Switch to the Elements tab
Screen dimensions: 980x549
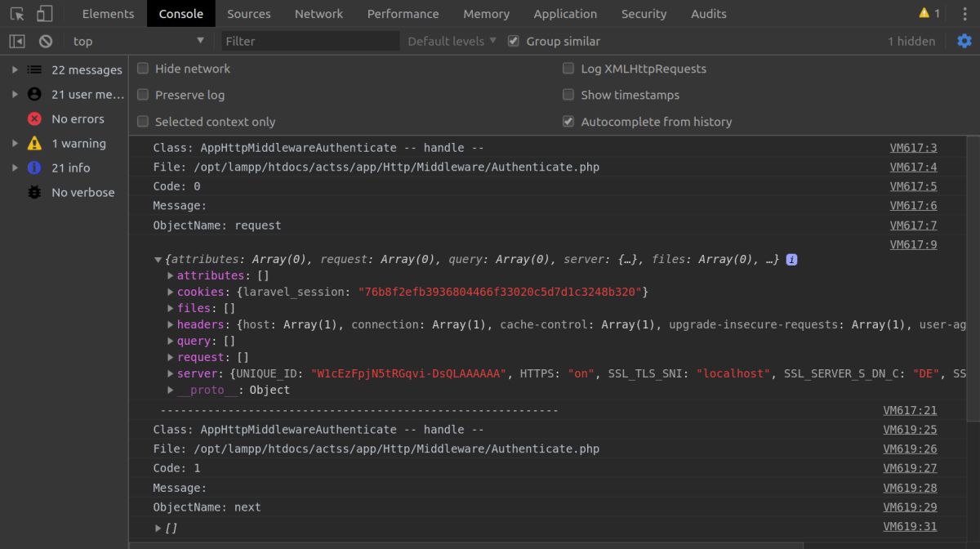point(108,14)
